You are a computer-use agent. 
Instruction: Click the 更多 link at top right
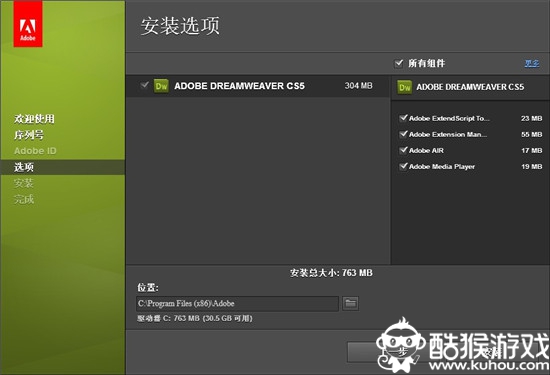(x=532, y=63)
